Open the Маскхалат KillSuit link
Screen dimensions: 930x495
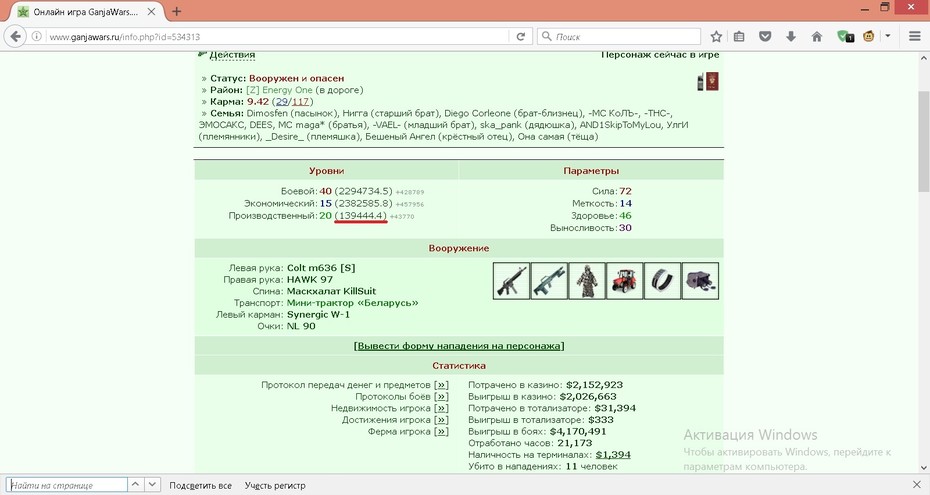pyautogui.click(x=331, y=291)
